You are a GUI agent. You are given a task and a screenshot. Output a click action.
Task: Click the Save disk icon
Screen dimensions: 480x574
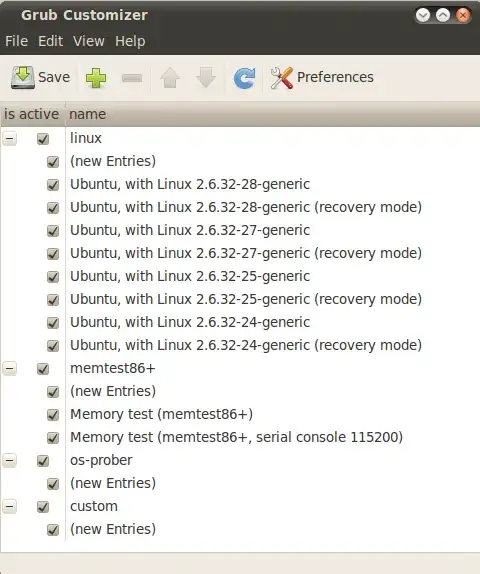[x=23, y=77]
